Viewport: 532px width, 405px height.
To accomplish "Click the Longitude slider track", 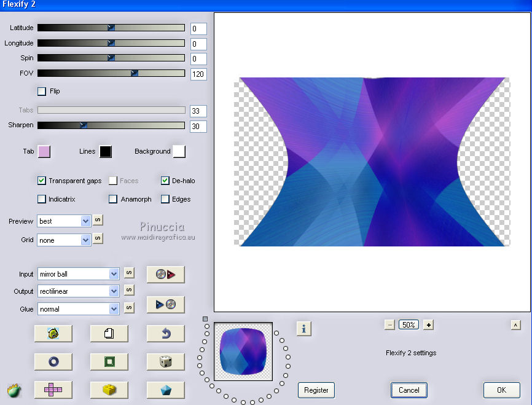I will point(111,43).
